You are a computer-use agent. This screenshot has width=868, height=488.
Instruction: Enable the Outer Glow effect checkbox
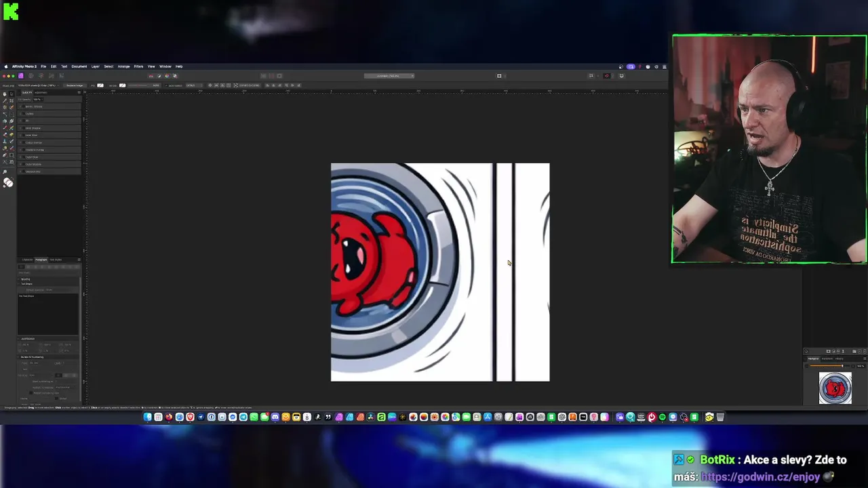(x=23, y=157)
